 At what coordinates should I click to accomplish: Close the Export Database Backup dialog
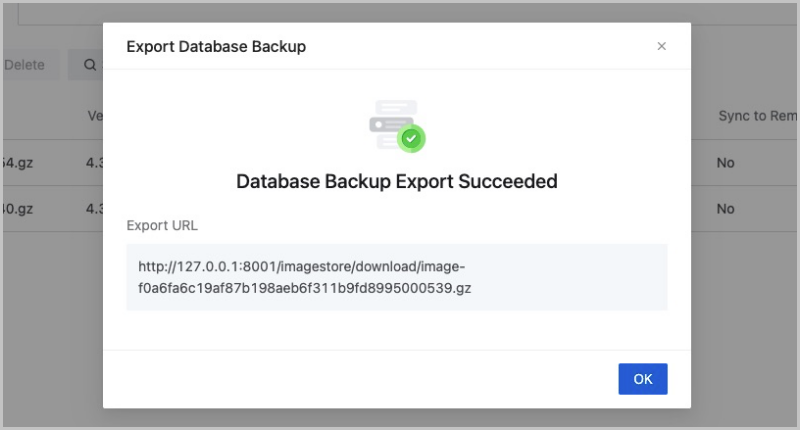pyautogui.click(x=661, y=46)
